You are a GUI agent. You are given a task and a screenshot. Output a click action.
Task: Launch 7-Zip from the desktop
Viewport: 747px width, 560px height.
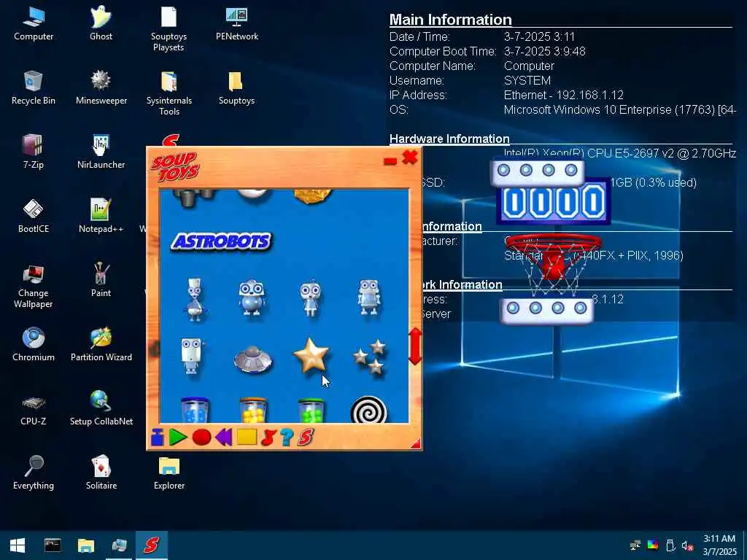click(34, 152)
